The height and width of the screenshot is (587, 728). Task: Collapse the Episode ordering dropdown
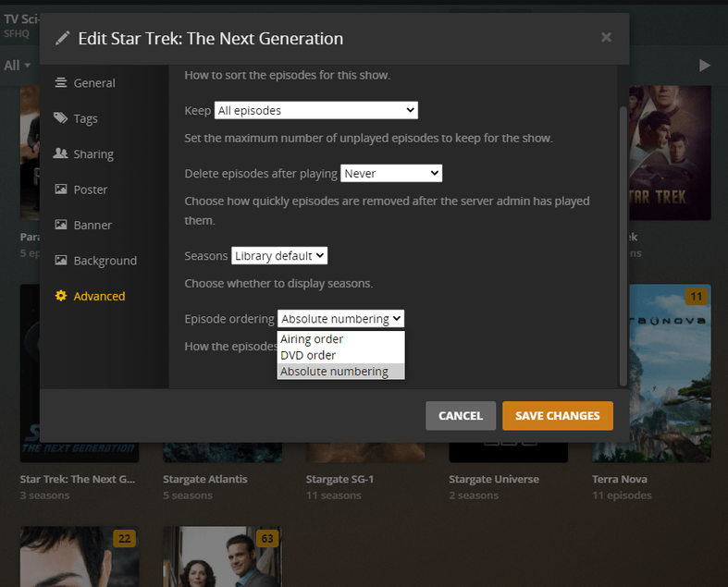coord(340,319)
